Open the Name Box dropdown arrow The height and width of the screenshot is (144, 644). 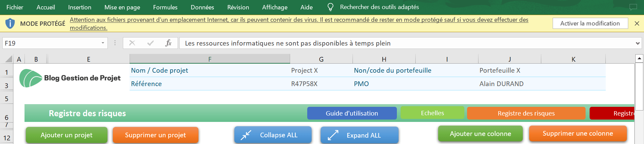coord(103,43)
